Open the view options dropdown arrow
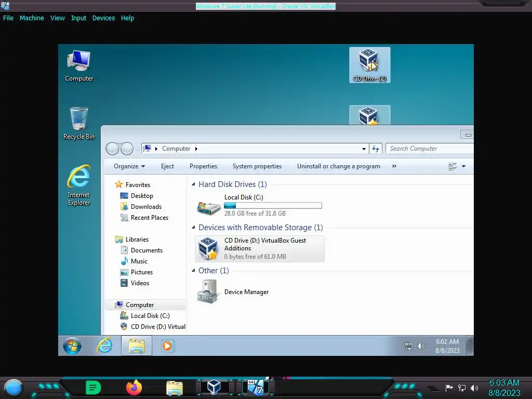532x399 pixels. 463,166
